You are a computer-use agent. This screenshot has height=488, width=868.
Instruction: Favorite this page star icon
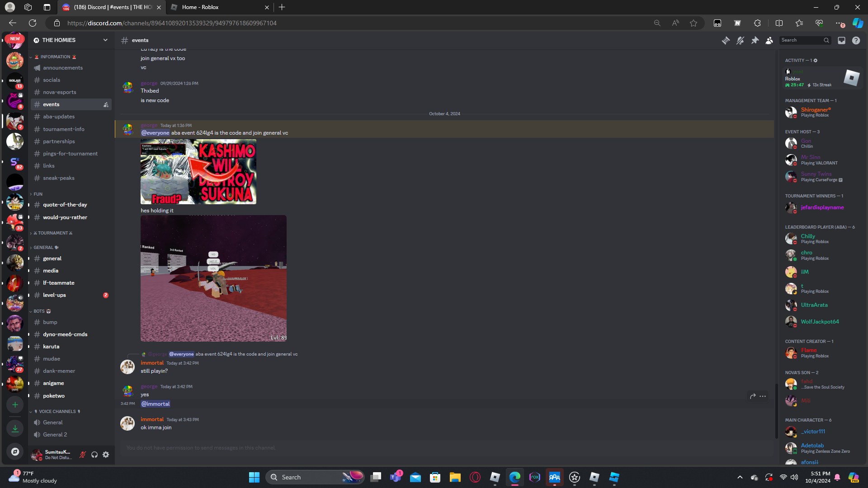point(693,23)
